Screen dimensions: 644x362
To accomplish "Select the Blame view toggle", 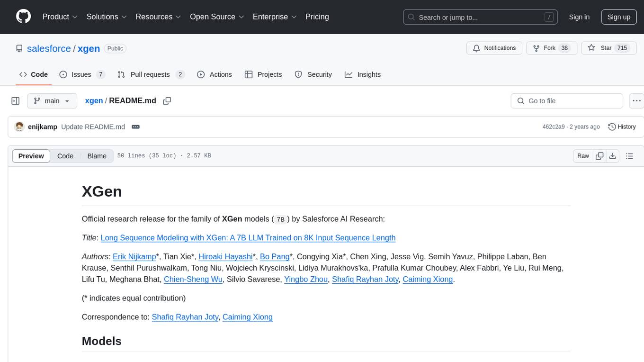I will point(97,156).
